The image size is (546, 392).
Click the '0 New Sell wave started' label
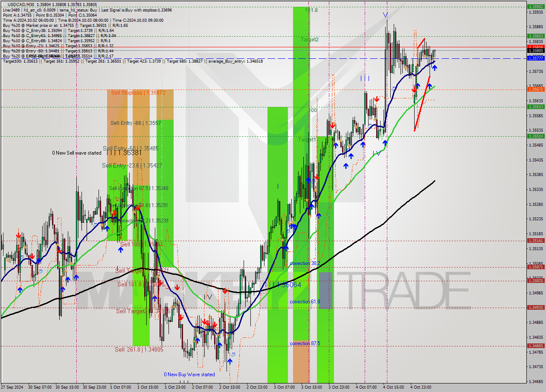(77, 153)
